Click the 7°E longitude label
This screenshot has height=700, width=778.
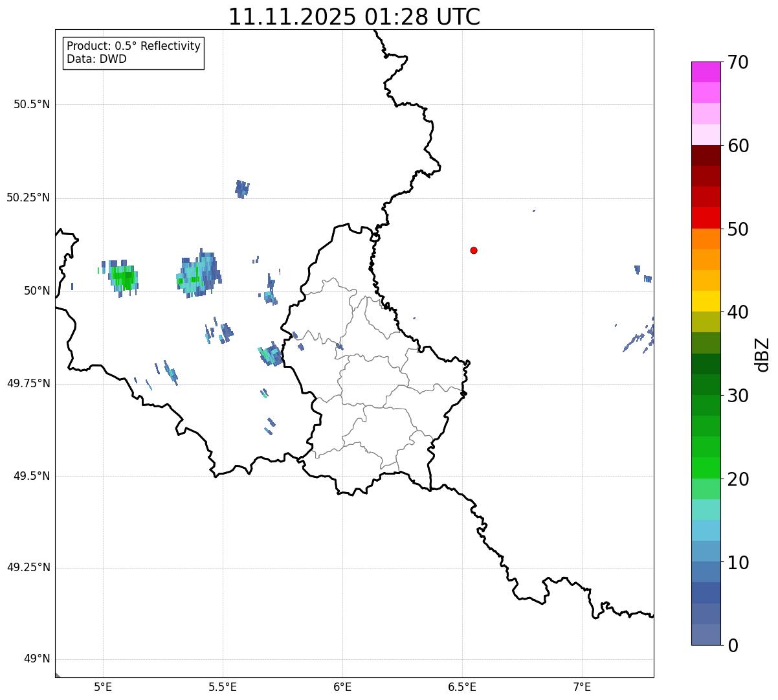582,687
